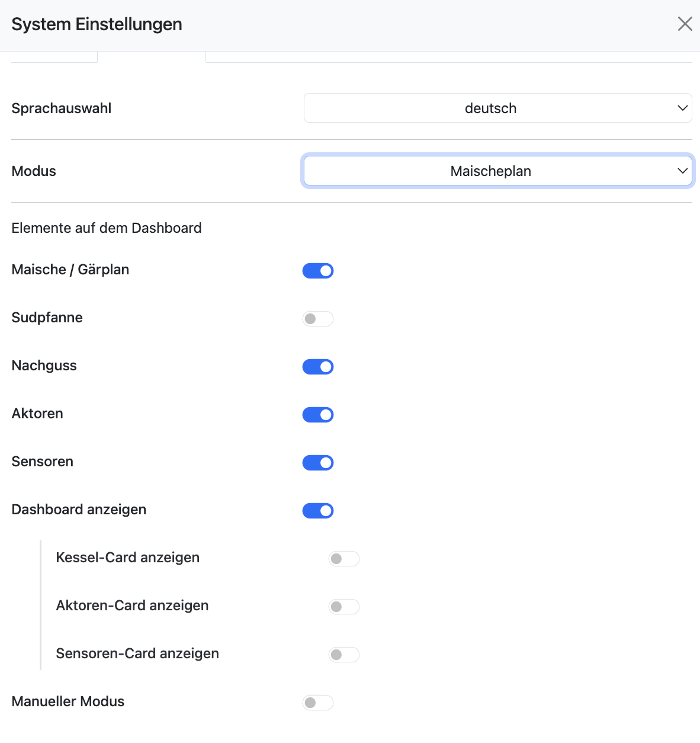The height and width of the screenshot is (743, 700).
Task: Activate the Sensoren-Card anzeigen switch
Action: pos(344,655)
